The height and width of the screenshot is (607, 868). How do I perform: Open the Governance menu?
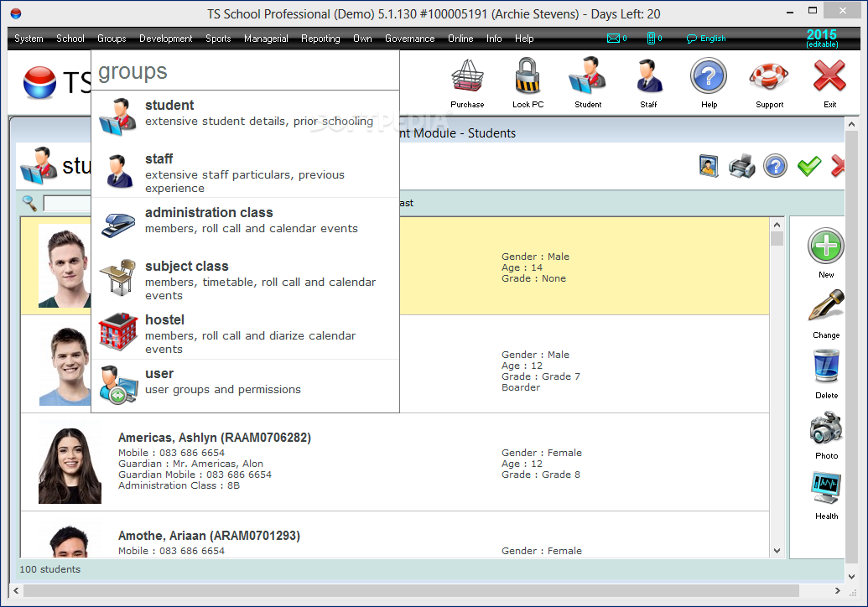[x=409, y=39]
